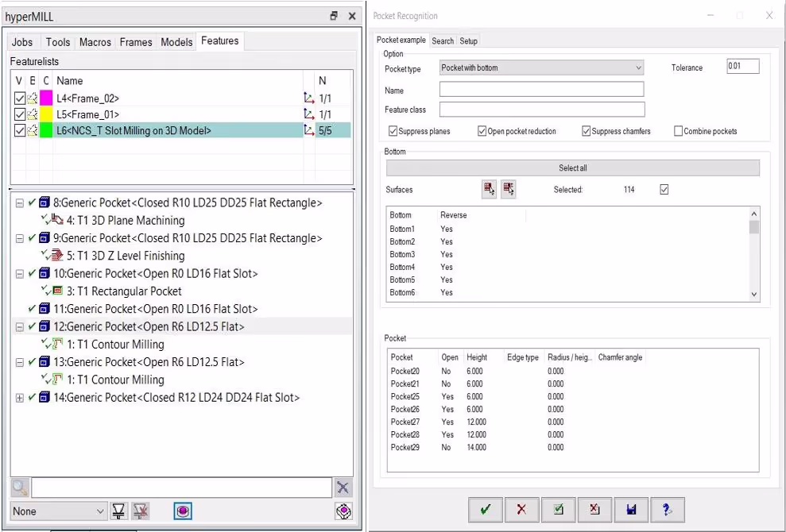Click the edit icon beside L4<Frame_02>
786x532 pixels.
click(33, 98)
